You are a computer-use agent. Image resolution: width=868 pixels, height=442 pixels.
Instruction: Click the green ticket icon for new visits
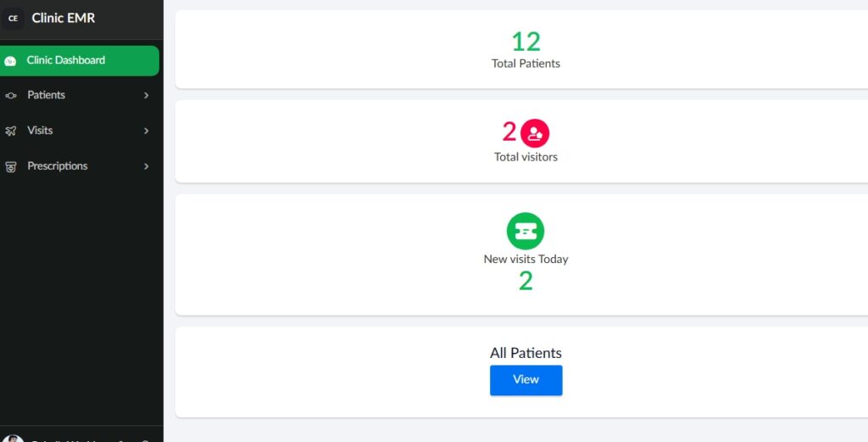[526, 231]
